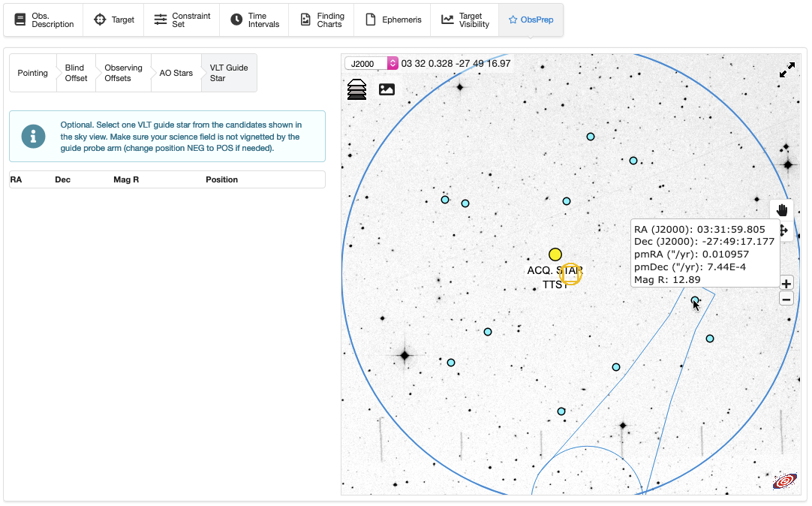The width and height of the screenshot is (812, 506).
Task: Select the ObsPrep tab
Action: click(x=531, y=20)
